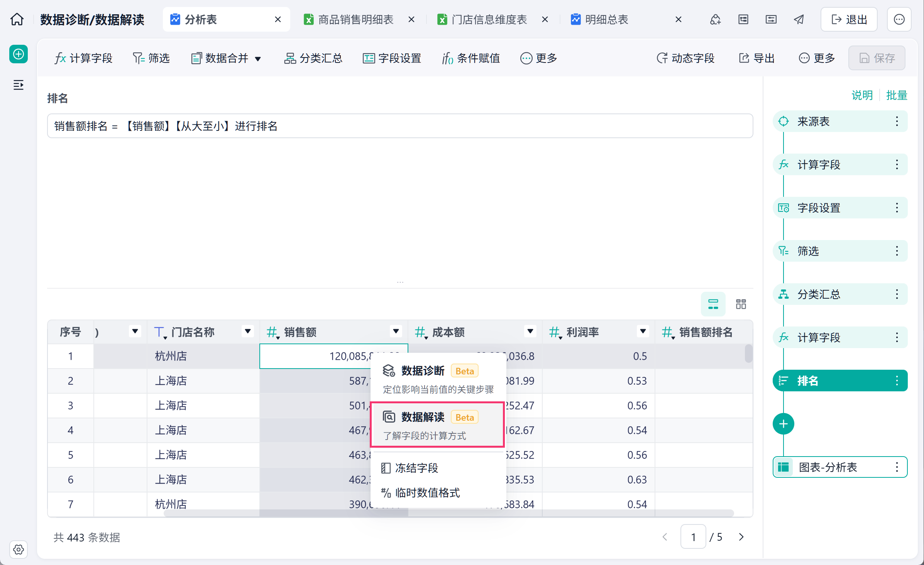
Task: Click the paper-plane publish icon
Action: (799, 19)
